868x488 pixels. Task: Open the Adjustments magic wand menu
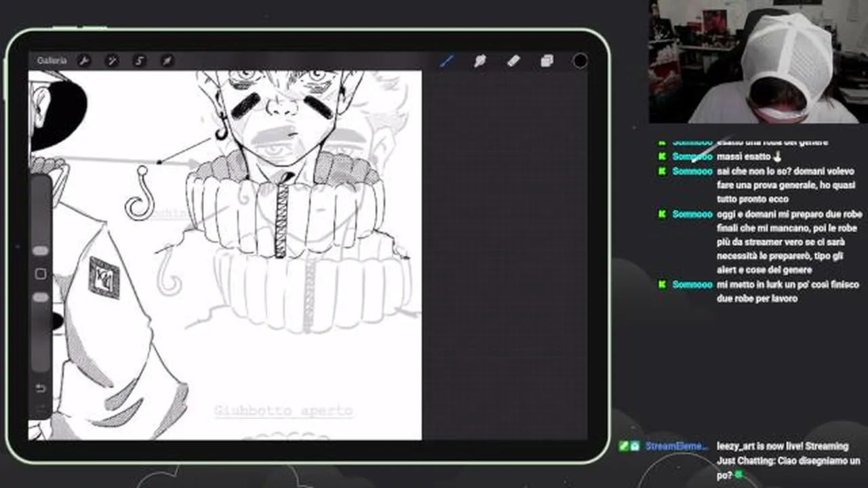112,61
